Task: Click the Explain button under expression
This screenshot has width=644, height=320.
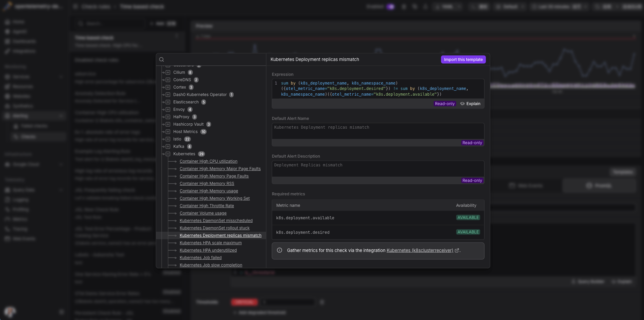Action: coord(470,104)
